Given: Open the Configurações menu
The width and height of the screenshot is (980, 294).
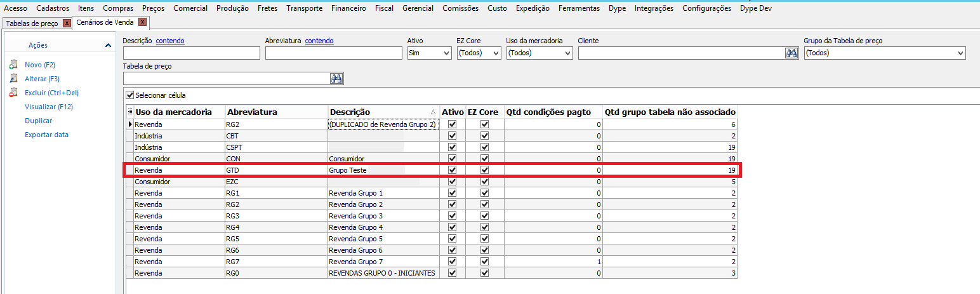Looking at the screenshot, I should point(706,8).
